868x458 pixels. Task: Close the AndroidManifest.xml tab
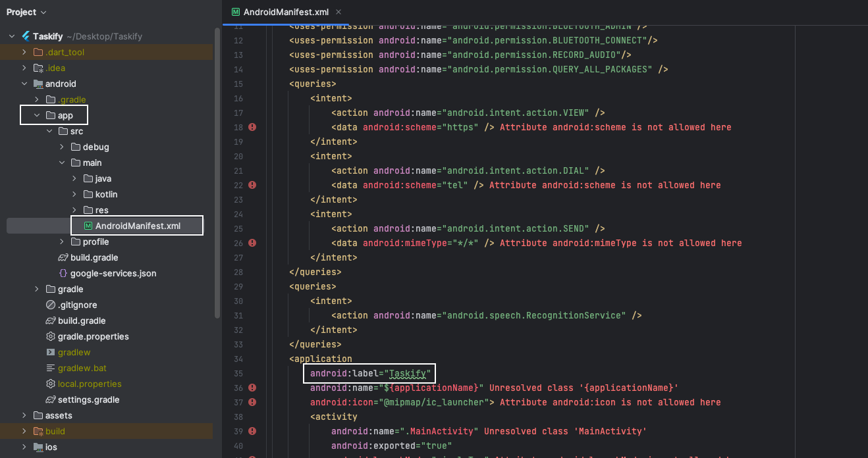pos(339,12)
